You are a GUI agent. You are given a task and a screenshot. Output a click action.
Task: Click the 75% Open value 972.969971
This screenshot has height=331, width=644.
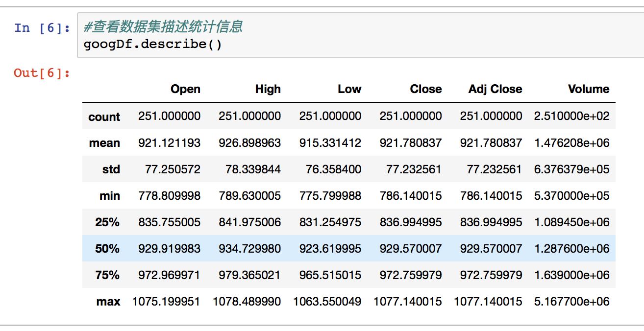169,275
